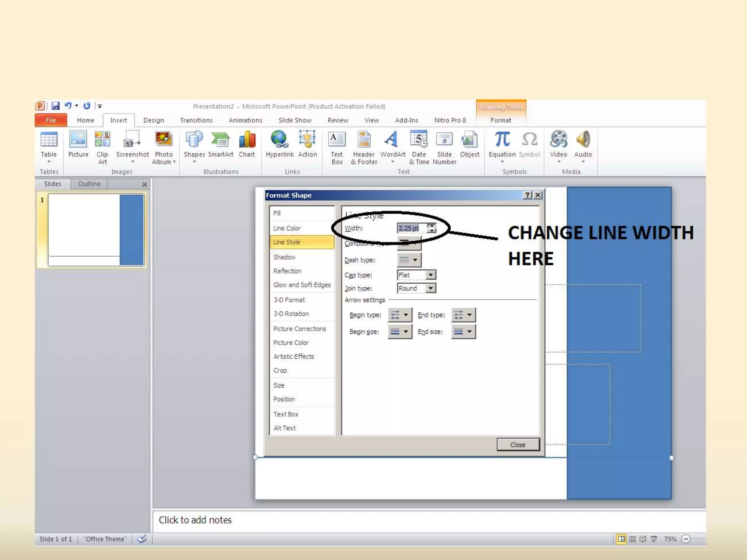Expand the Cap type dropdown
Viewport: 747px width, 560px height.
click(431, 275)
